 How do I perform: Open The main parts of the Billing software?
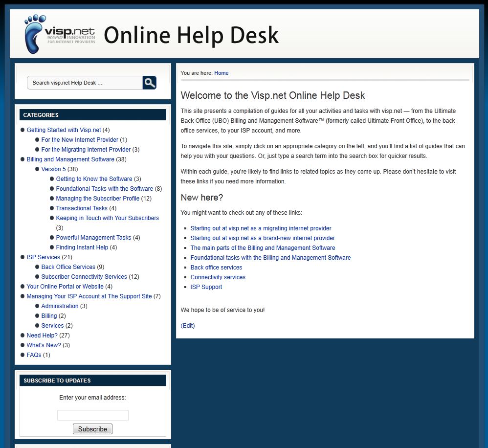click(x=263, y=248)
